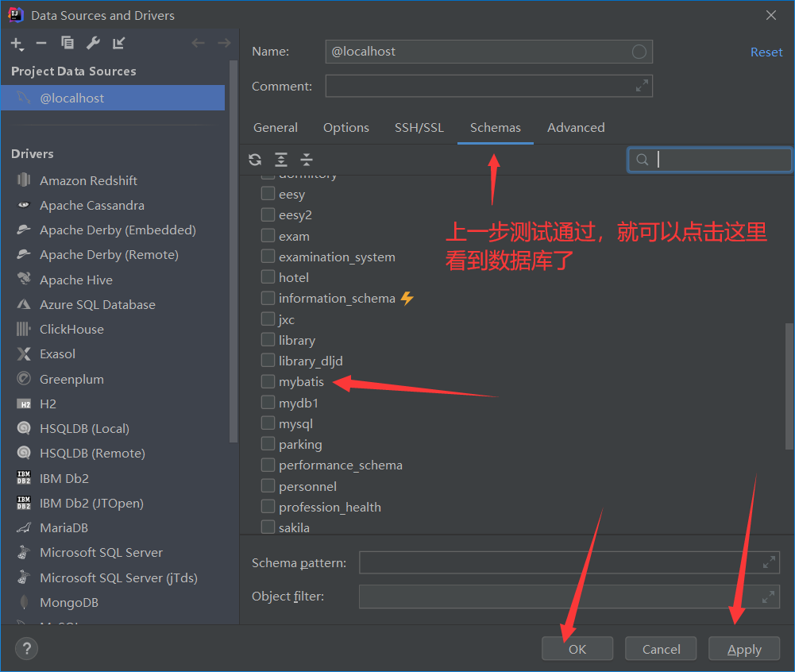
Task: Click the add data source plus icon
Action: point(17,44)
